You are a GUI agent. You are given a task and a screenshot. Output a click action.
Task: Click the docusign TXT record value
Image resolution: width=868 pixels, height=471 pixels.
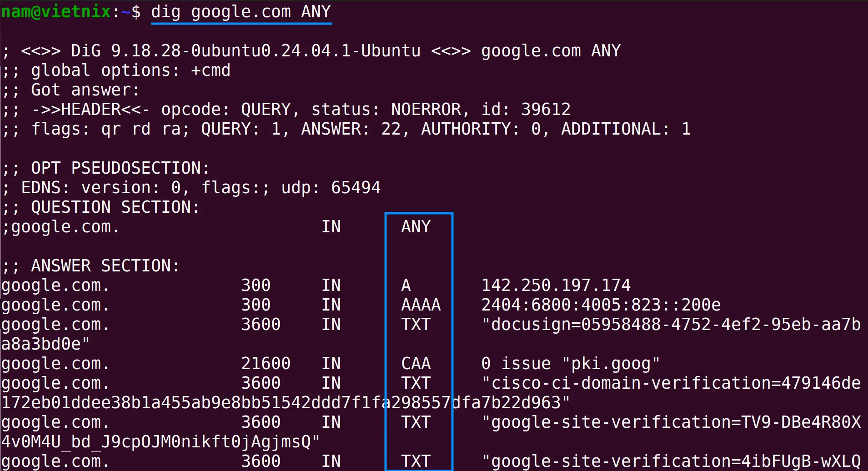(x=671, y=325)
